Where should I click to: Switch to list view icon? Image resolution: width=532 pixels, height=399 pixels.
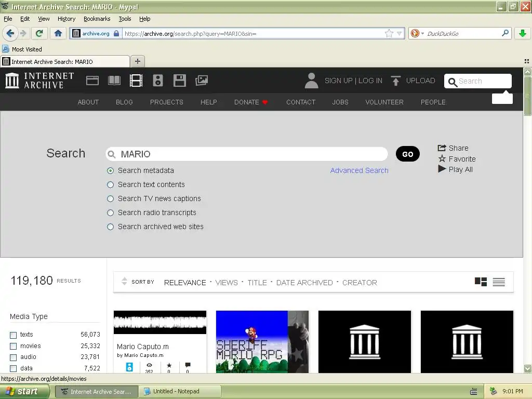point(499,282)
